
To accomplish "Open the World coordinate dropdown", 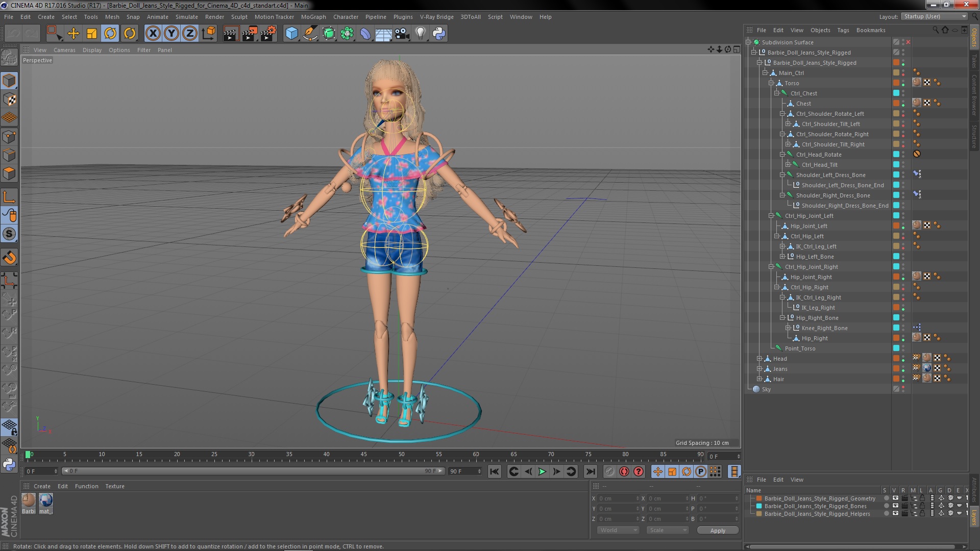I will (618, 531).
